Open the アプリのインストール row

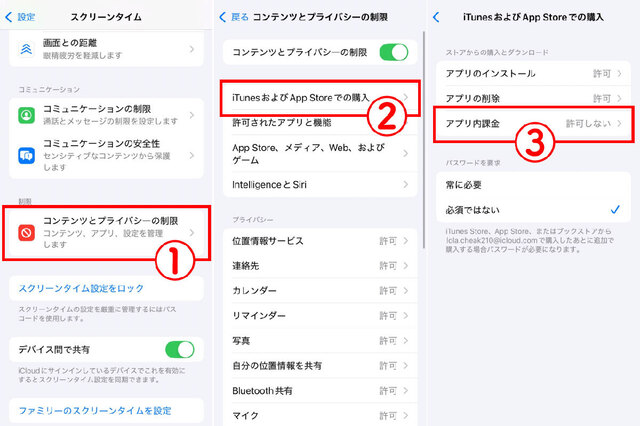click(533, 73)
